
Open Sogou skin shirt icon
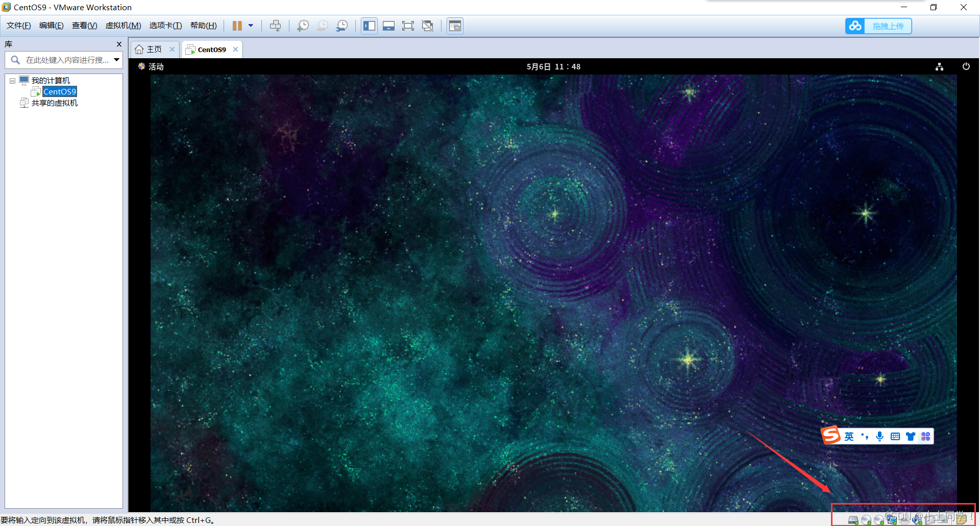911,436
